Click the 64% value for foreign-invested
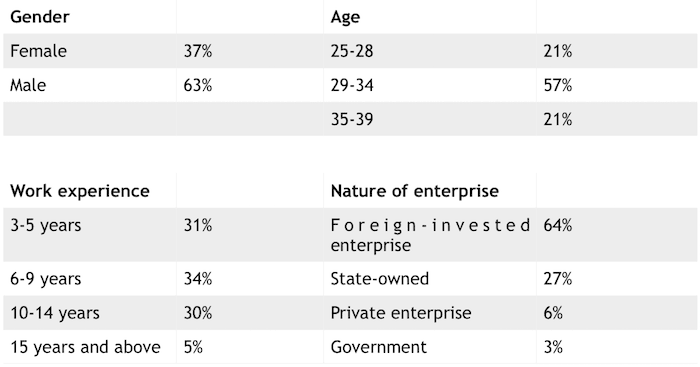This screenshot has width=700, height=367. point(558,225)
